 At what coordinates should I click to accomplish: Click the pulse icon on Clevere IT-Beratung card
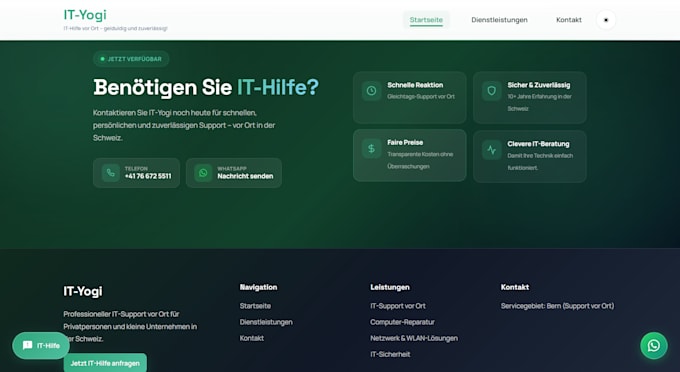[491, 150]
